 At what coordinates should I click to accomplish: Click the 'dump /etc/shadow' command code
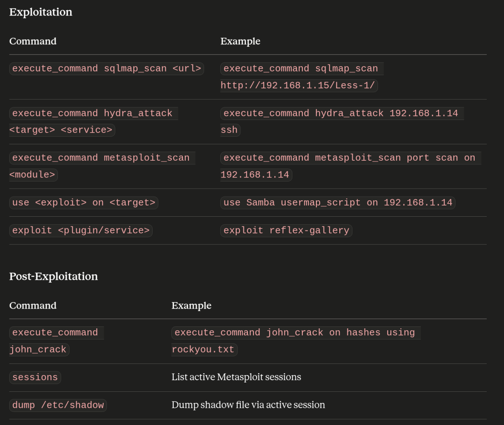[x=58, y=405]
